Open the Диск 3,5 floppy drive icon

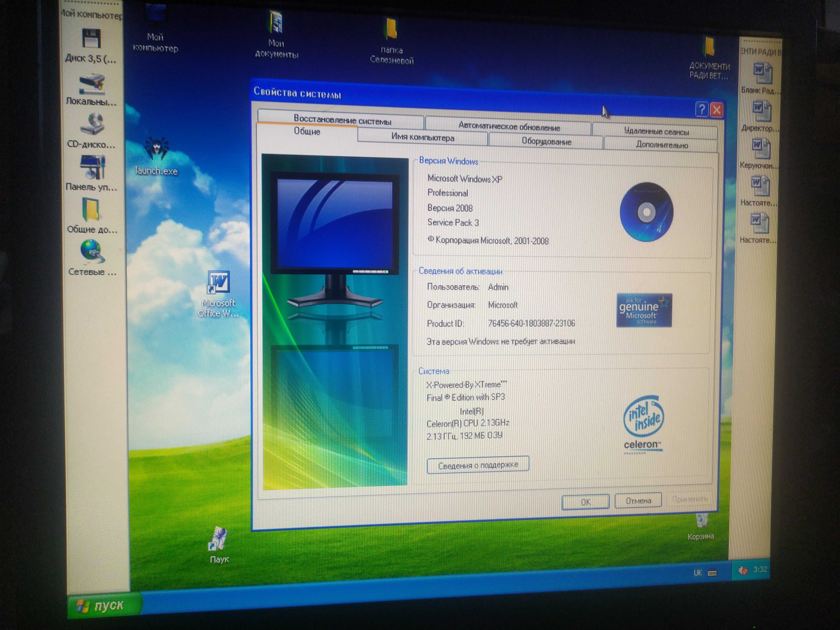92,38
